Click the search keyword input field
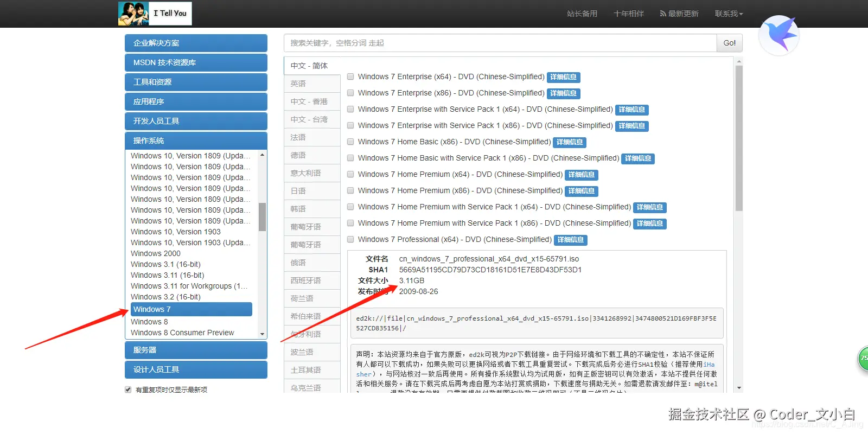The image size is (868, 434). pyautogui.click(x=500, y=43)
